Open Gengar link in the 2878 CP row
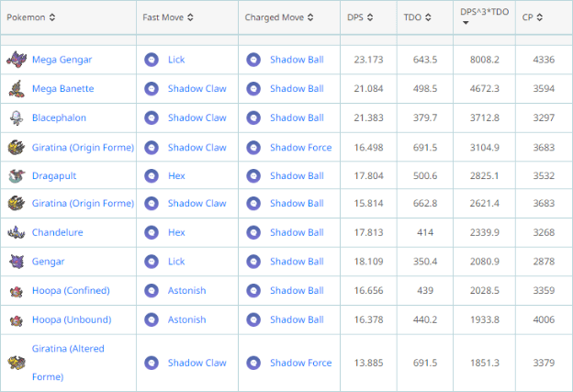573x392 pixels. click(48, 262)
